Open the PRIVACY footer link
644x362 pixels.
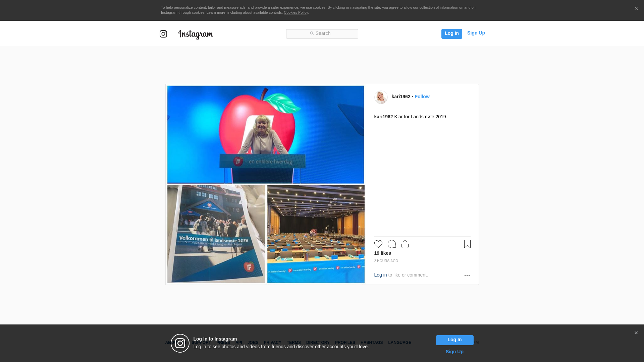click(x=272, y=343)
